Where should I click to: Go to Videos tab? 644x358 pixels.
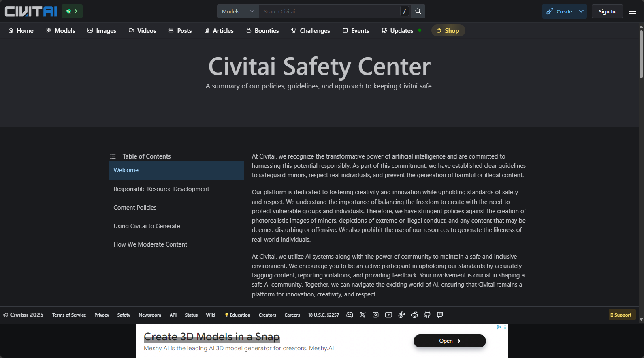coord(143,31)
